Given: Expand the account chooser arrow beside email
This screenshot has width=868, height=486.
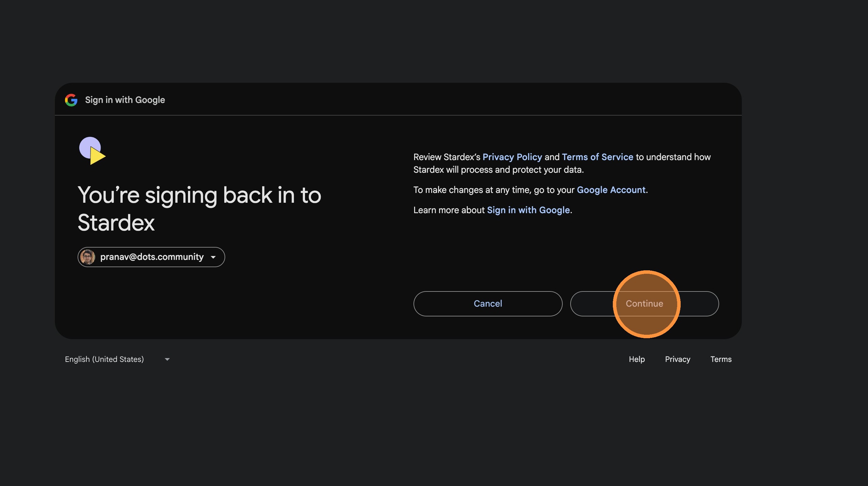Looking at the screenshot, I should [213, 257].
